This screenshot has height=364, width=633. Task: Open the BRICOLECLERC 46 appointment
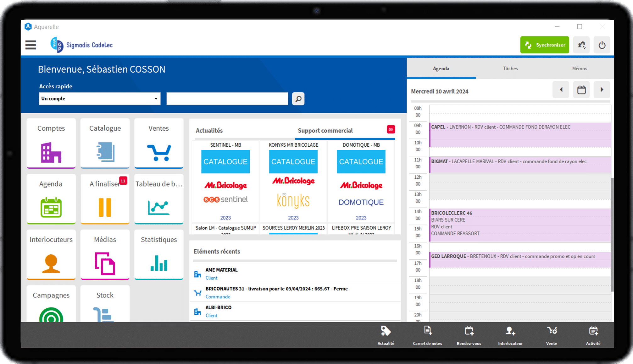pos(520,225)
